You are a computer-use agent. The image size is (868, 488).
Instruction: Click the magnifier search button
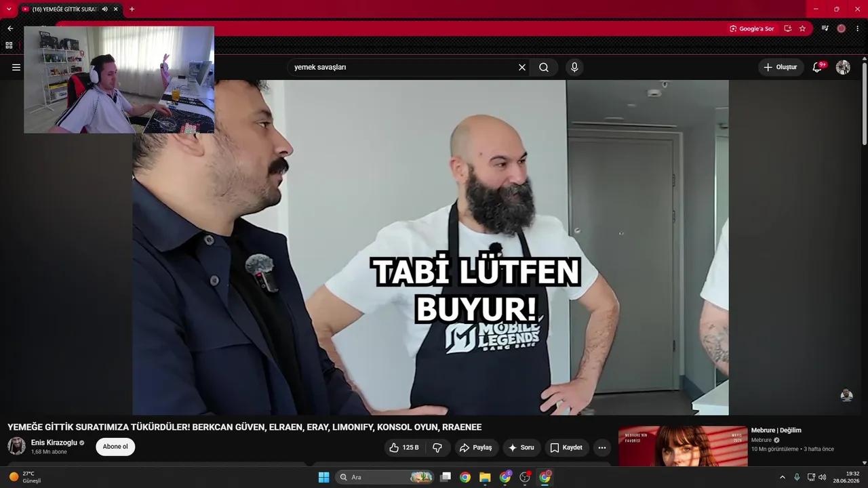544,67
